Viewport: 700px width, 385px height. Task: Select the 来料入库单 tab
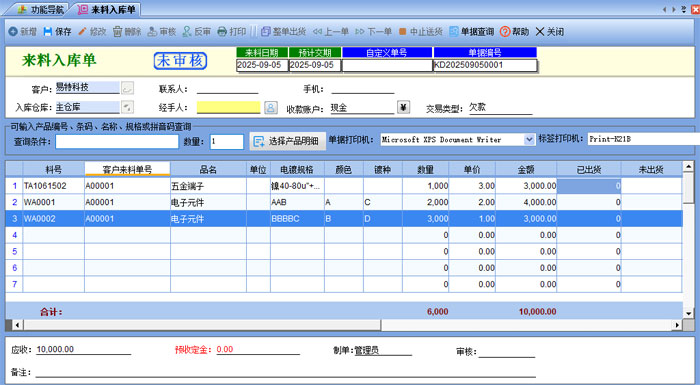(107, 9)
